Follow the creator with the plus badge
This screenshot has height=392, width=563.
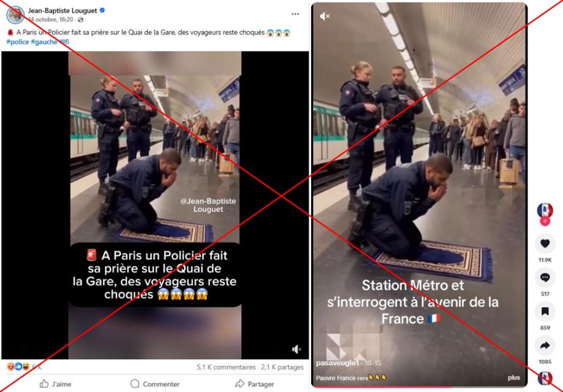[545, 222]
